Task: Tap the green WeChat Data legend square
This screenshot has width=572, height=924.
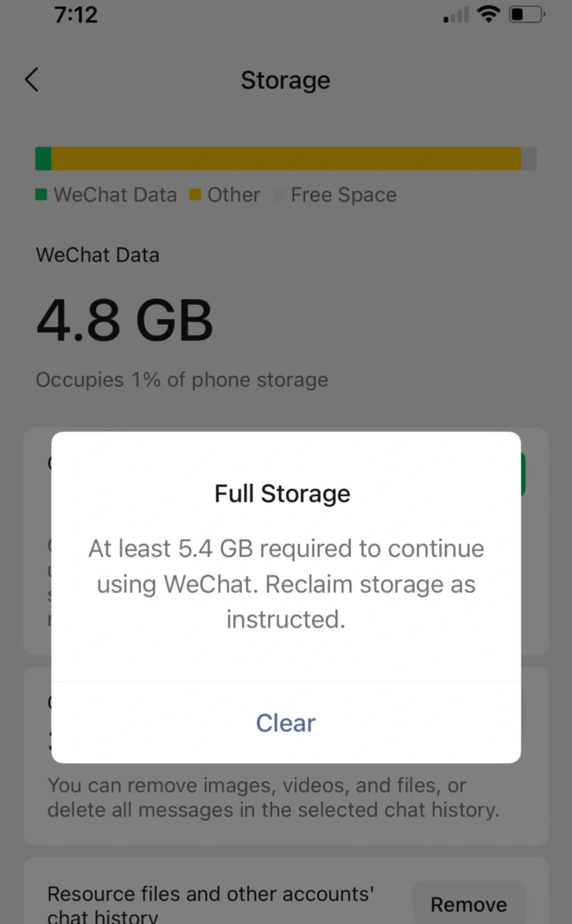Action: (x=41, y=195)
